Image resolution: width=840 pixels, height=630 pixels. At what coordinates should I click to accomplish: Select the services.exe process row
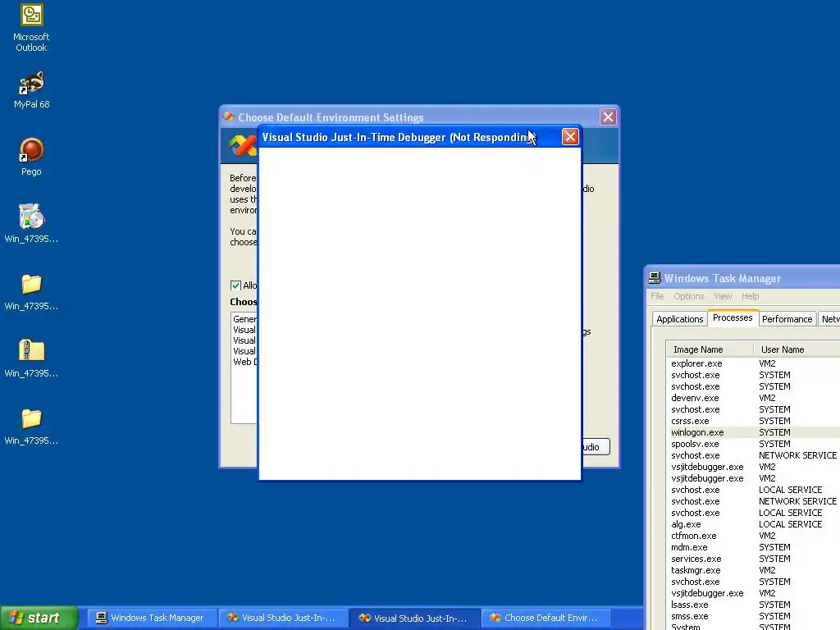tap(753, 559)
